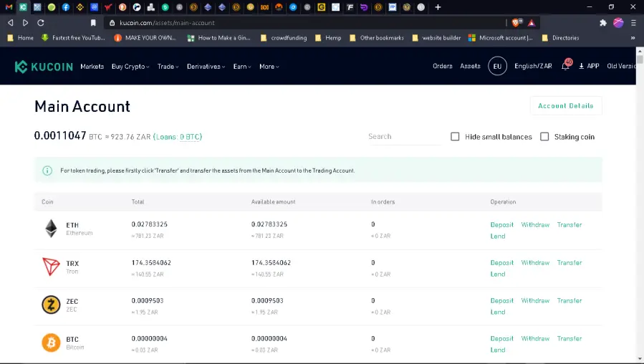This screenshot has width=644, height=364.
Task: Toggle Staking coin checkbox
Action: (544, 136)
